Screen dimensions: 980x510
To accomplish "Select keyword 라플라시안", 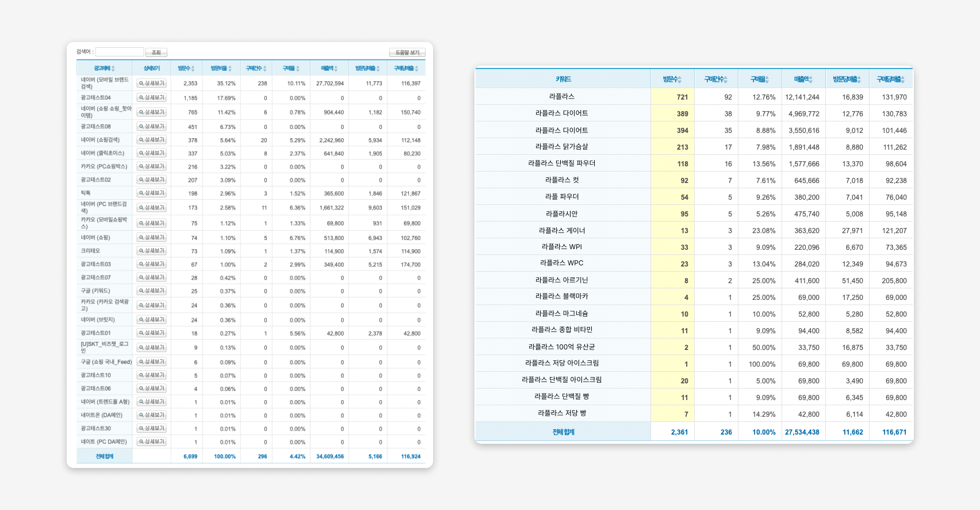I will coord(562,214).
